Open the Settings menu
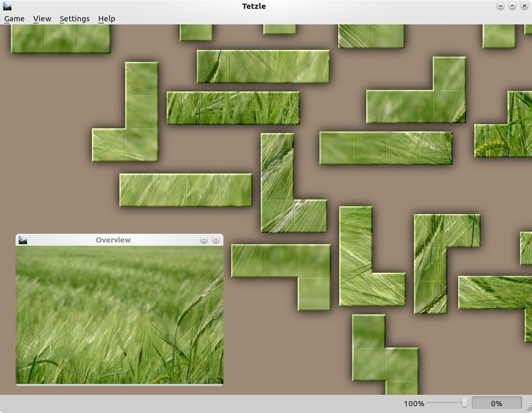 pos(75,19)
